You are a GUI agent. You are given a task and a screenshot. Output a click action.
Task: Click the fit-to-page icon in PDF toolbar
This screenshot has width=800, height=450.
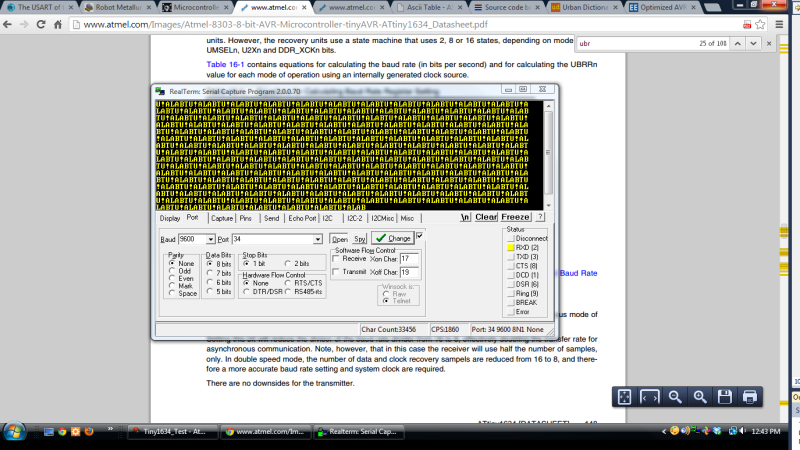click(624, 397)
